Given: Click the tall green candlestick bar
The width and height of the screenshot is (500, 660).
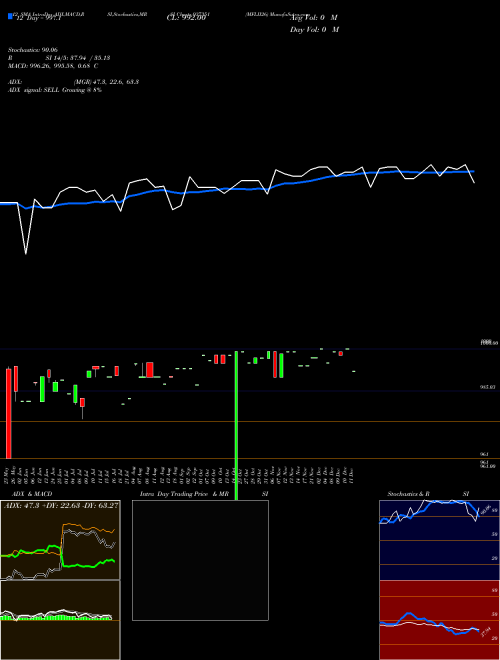Looking at the screenshot, I should [x=236, y=425].
